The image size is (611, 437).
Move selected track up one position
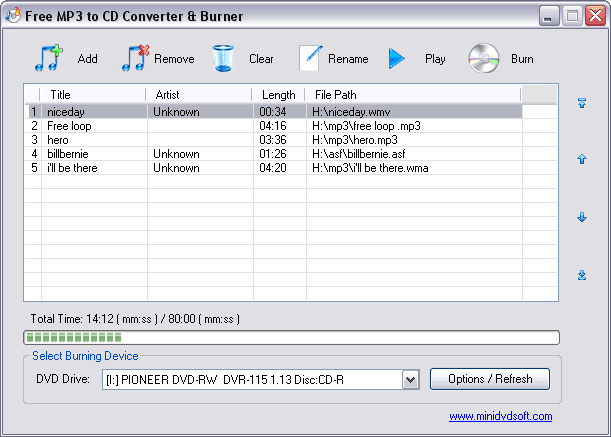582,159
